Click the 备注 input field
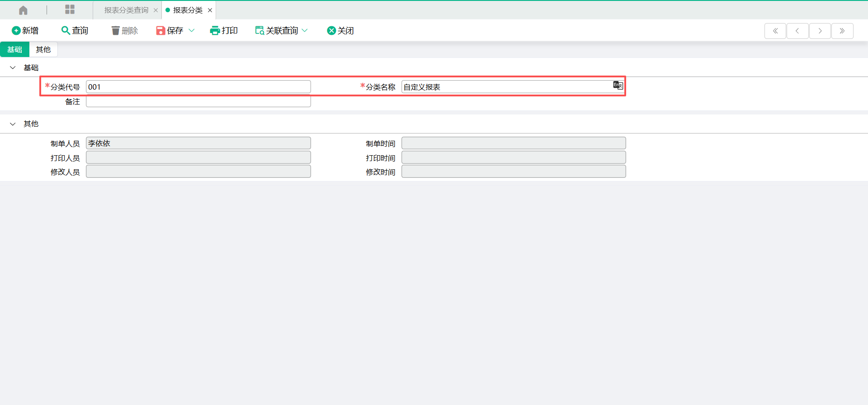Screen dimensions: 868x405 (198, 101)
